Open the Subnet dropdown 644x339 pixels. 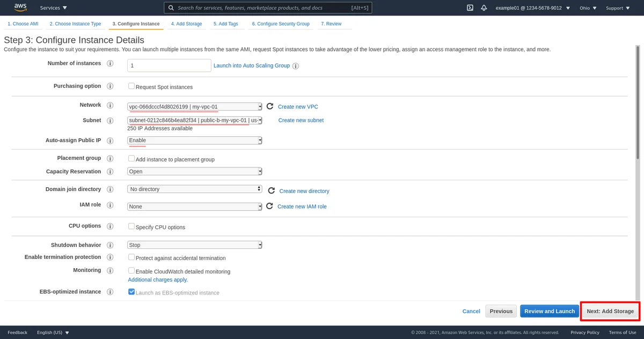coord(195,121)
